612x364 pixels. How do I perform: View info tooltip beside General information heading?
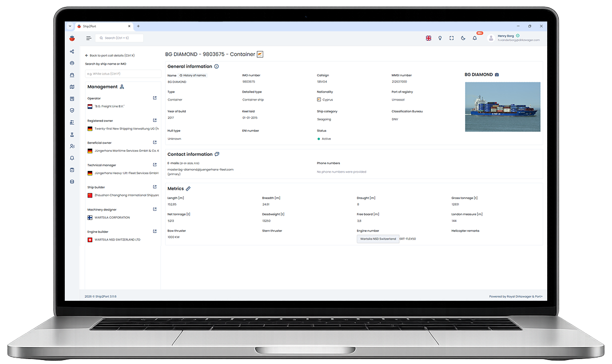216,66
